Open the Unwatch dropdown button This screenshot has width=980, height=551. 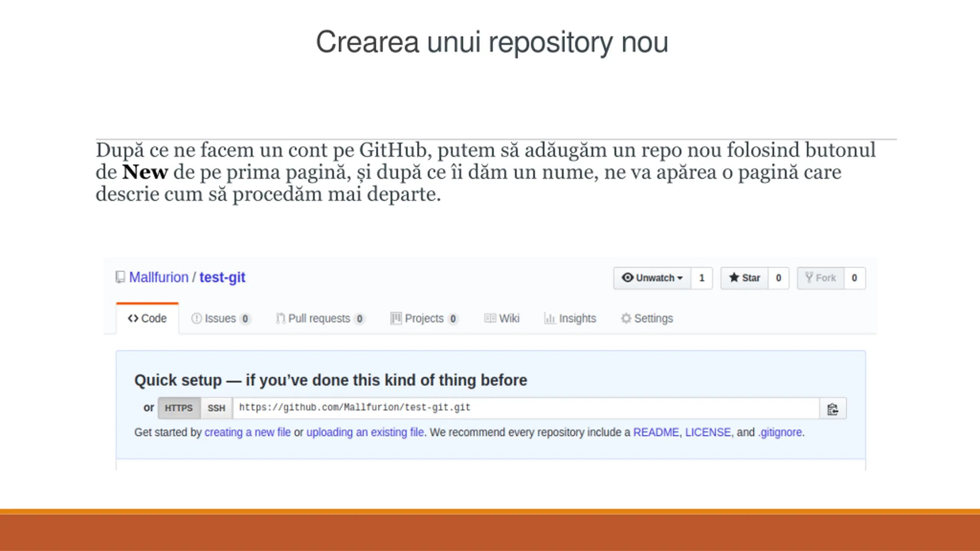click(x=652, y=278)
